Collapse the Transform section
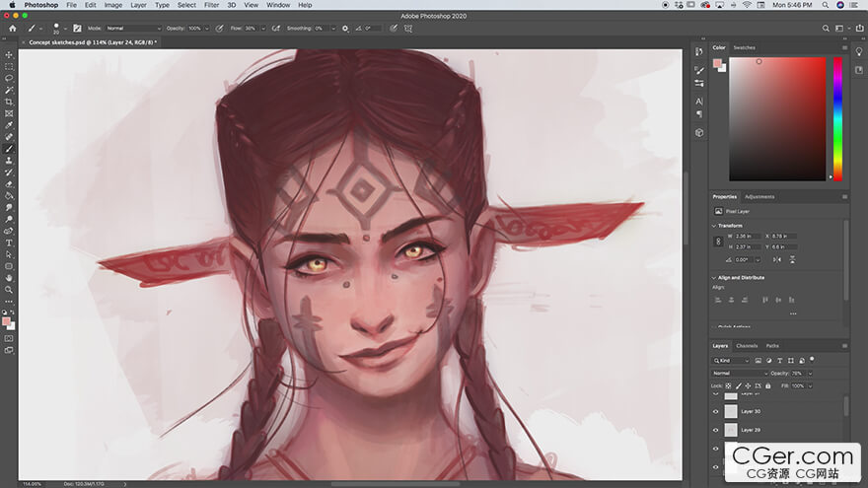Image resolution: width=868 pixels, height=488 pixels. pos(714,226)
